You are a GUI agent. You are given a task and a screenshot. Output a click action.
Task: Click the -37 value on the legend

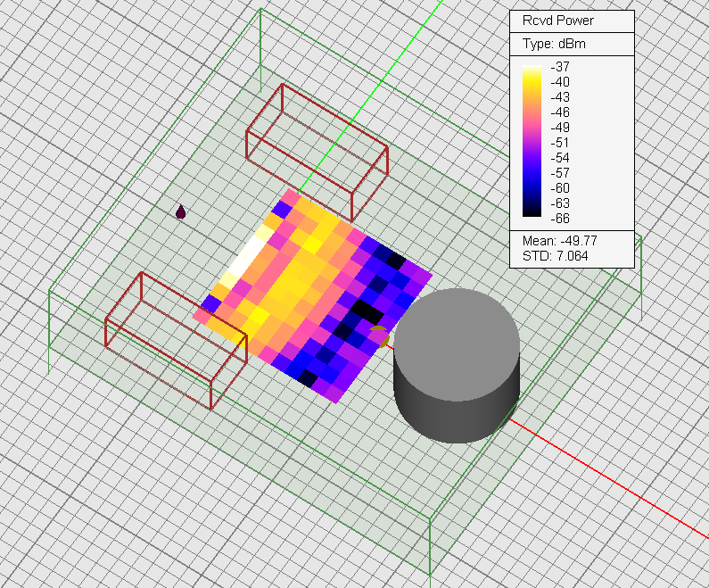point(560,67)
